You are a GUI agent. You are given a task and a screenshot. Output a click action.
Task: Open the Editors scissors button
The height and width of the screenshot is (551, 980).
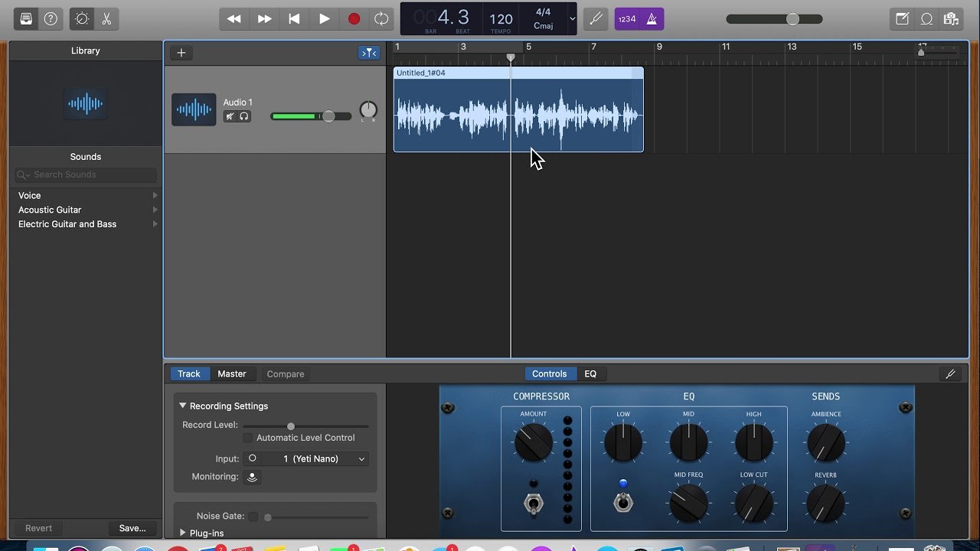pos(106,19)
